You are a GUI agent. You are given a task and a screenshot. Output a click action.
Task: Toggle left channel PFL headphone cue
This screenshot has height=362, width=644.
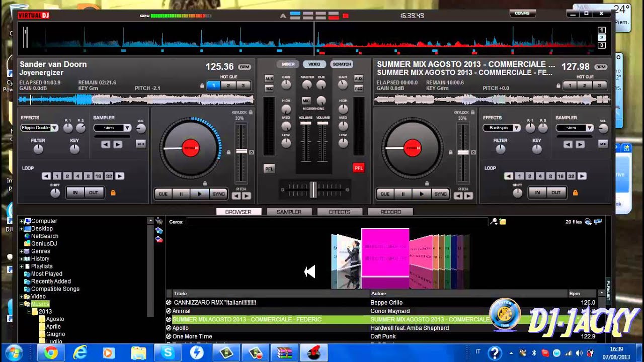coord(269,168)
